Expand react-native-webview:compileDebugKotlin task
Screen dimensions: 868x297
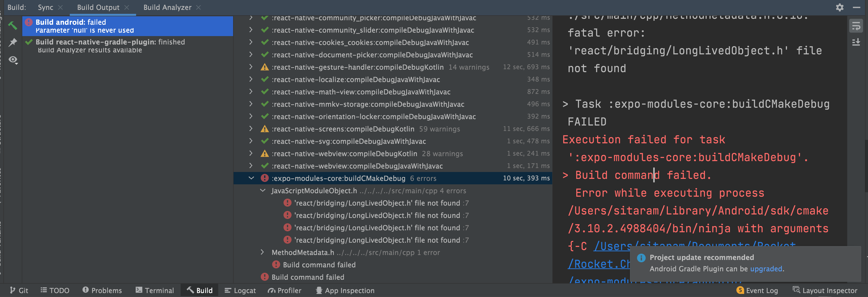[x=251, y=153]
